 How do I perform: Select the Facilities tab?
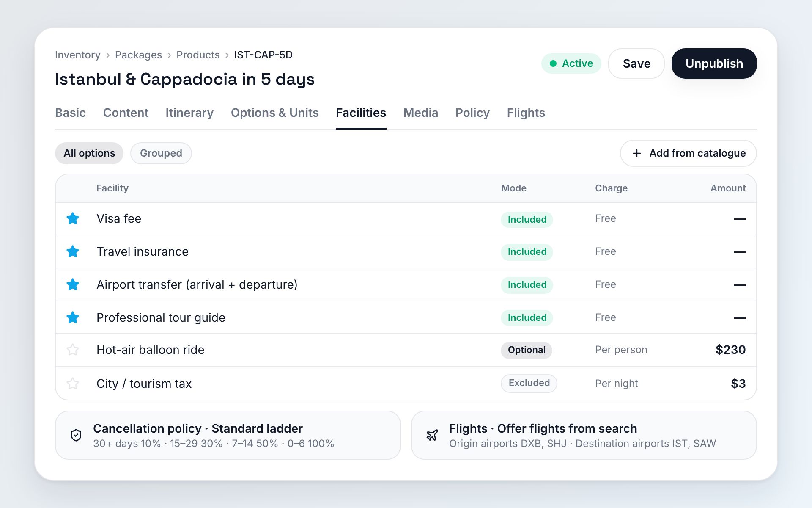361,113
